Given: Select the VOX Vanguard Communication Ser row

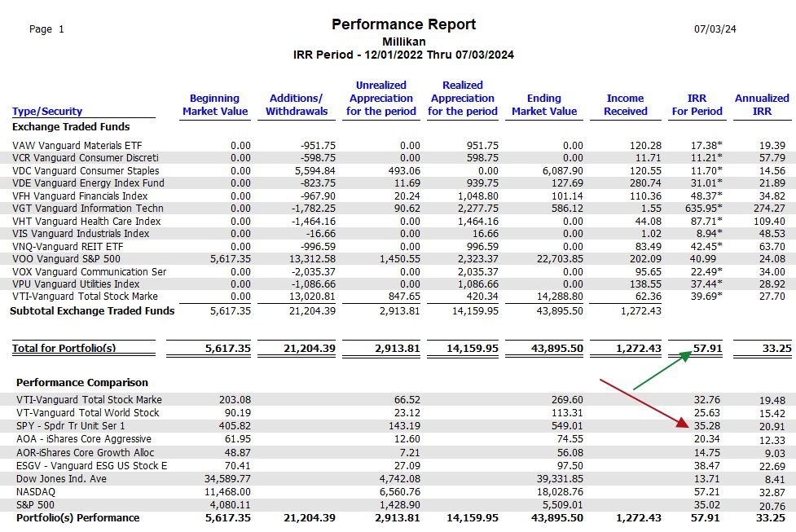Looking at the screenshot, I should pyautogui.click(x=398, y=271).
